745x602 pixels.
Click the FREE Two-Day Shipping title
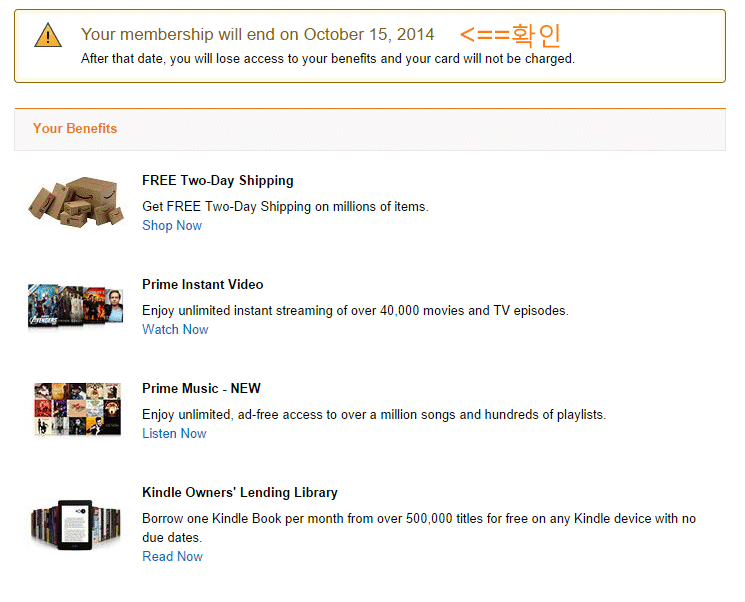(218, 181)
